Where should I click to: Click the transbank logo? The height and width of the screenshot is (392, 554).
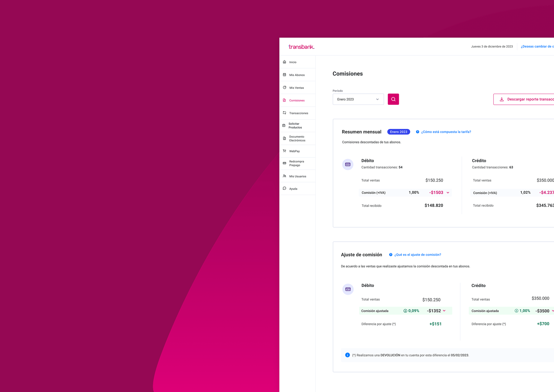301,47
